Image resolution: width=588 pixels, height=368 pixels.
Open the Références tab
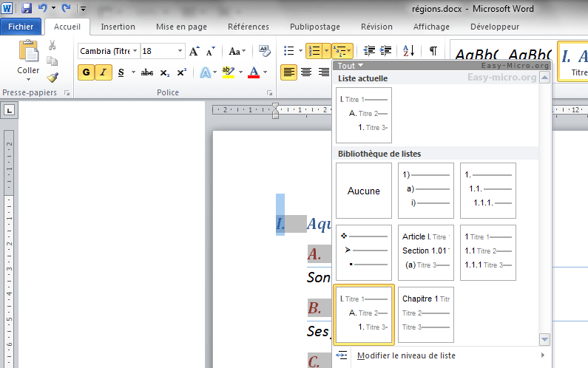[249, 27]
